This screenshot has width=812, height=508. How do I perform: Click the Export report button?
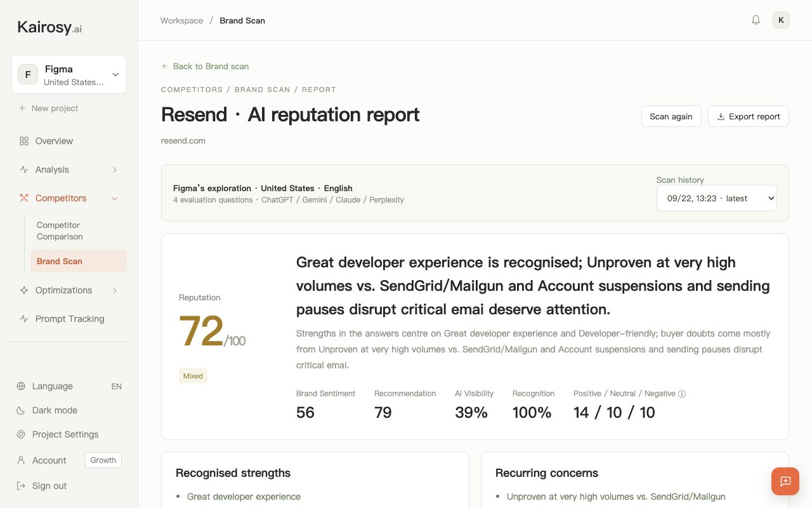tap(749, 116)
